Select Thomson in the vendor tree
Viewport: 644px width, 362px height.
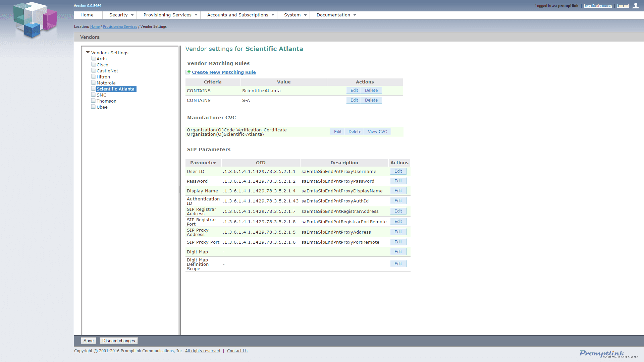coord(106,101)
